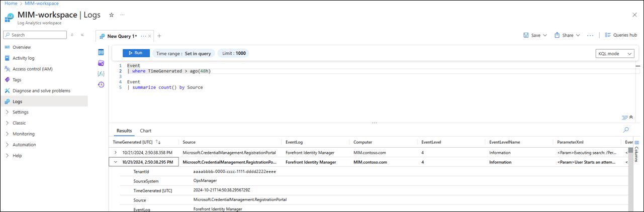
Task: Open the Share dropdown
Action: (567, 35)
